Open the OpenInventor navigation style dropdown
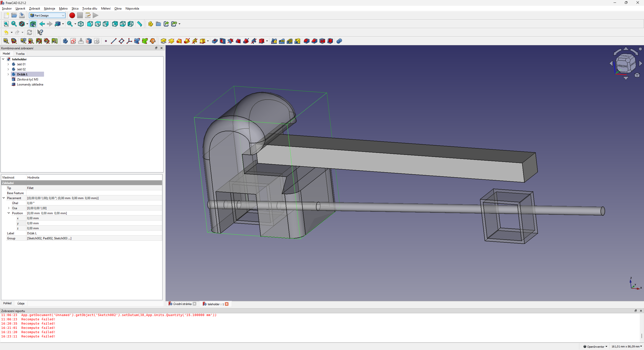 point(596,346)
